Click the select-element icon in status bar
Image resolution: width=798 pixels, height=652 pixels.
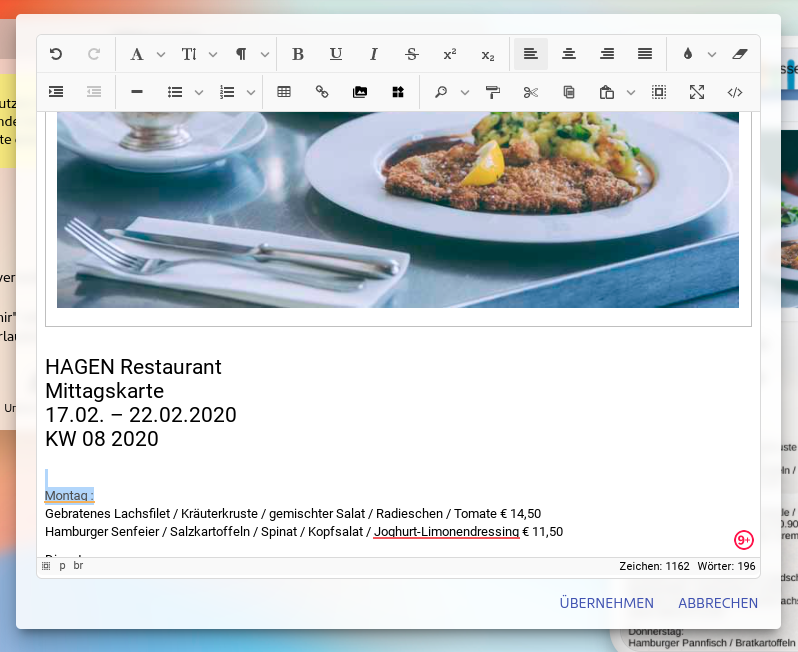tap(46, 566)
